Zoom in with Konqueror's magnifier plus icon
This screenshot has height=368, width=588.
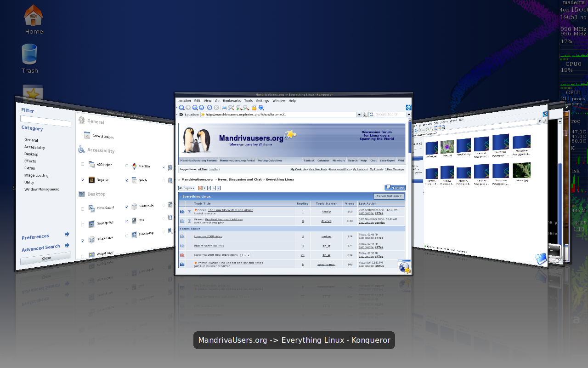239,108
